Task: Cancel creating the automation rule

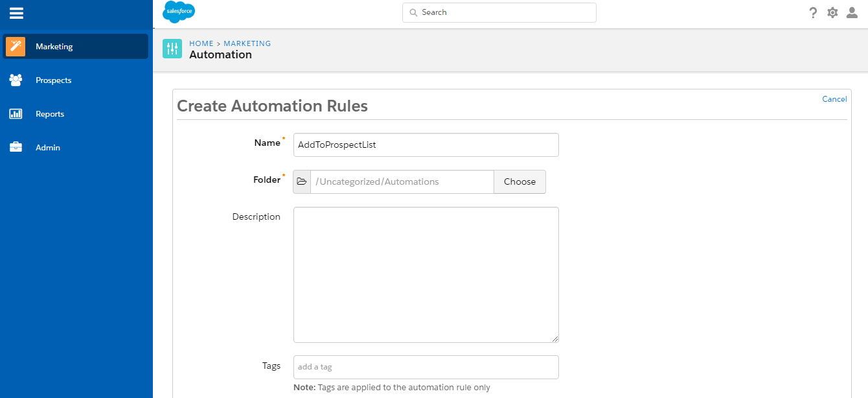Action: point(834,99)
